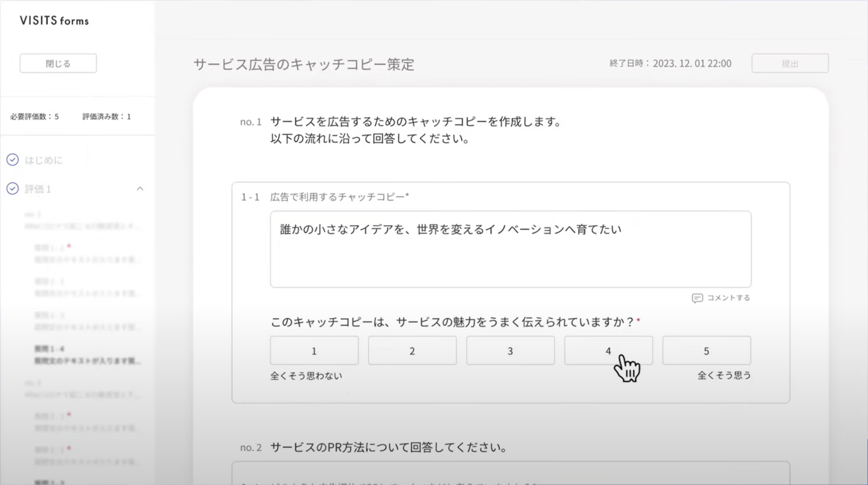Select the bold 質問1-4 sidebar item
The width and height of the screenshot is (868, 485).
(x=86, y=355)
